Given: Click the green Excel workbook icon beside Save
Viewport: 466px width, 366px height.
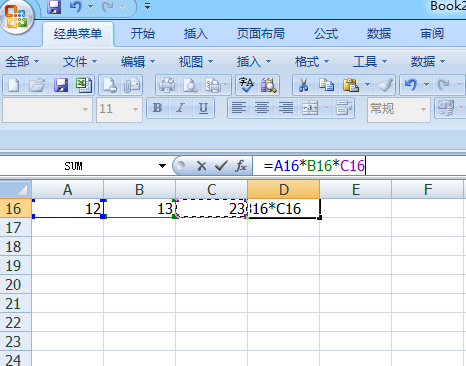Looking at the screenshot, I should 84,85.
